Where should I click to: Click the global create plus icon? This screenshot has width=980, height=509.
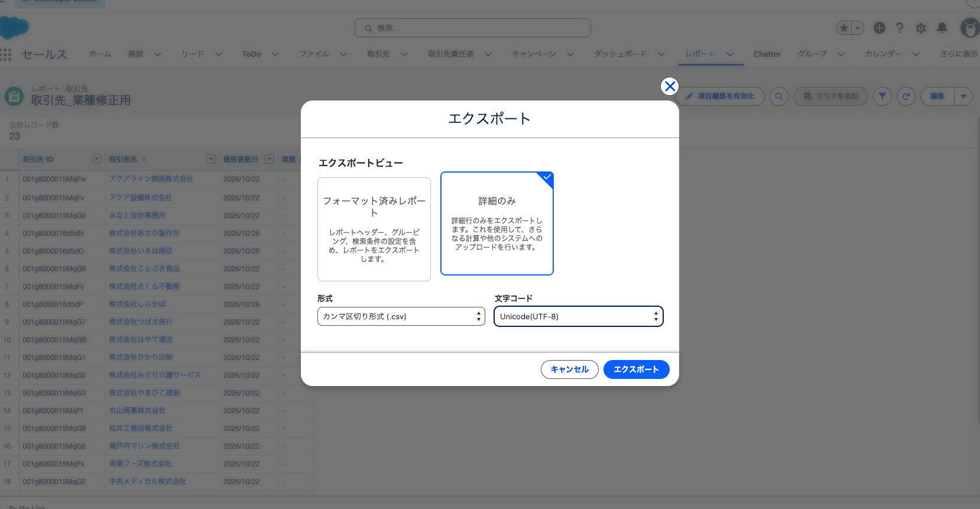pyautogui.click(x=880, y=28)
